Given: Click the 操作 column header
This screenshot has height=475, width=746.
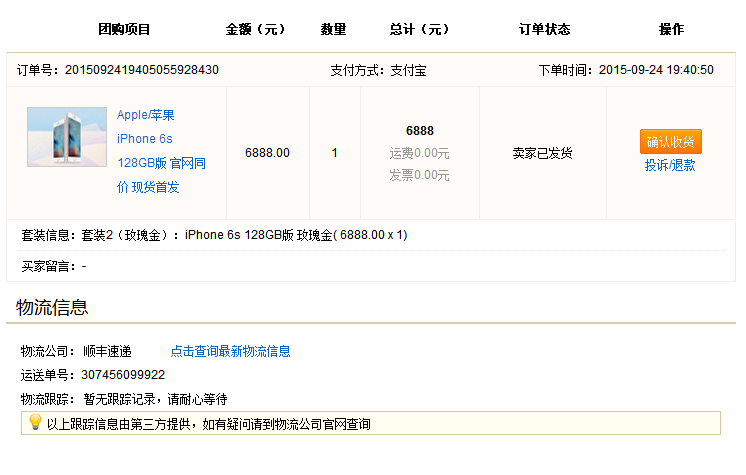Looking at the screenshot, I should pos(671,30).
